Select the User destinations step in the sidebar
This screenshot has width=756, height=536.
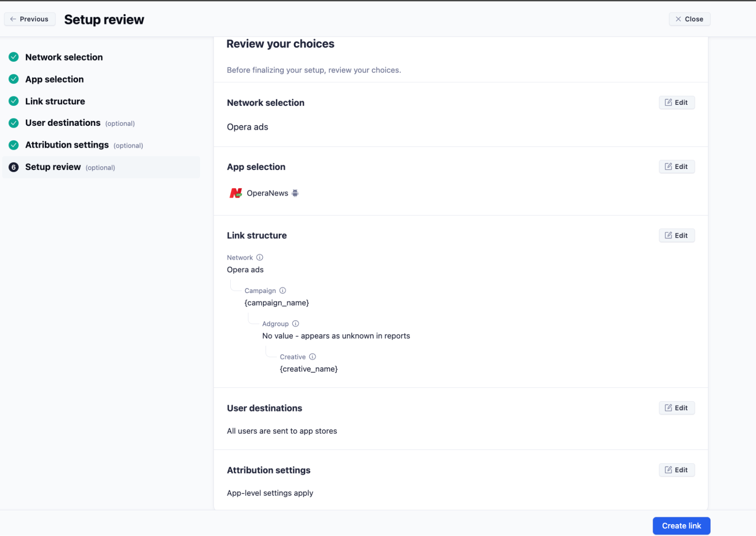63,123
